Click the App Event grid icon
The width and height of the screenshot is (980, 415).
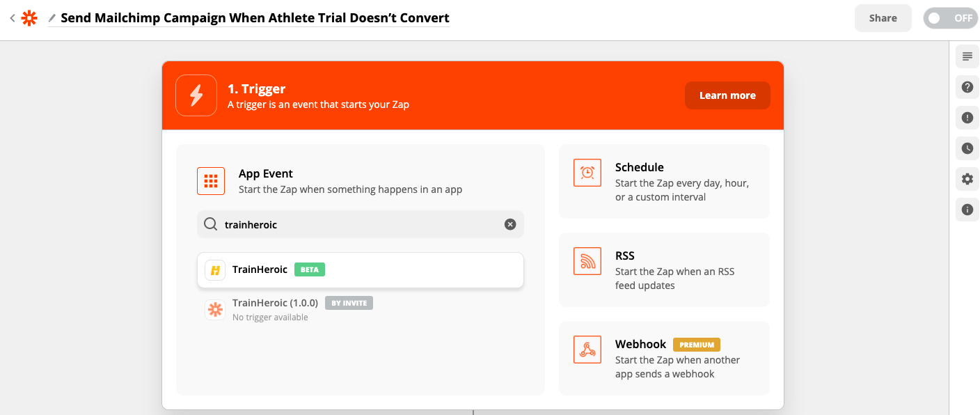click(211, 181)
